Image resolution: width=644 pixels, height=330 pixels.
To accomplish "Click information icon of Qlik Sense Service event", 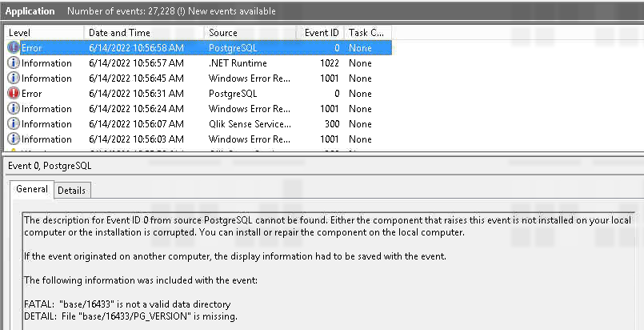I will pos(14,124).
